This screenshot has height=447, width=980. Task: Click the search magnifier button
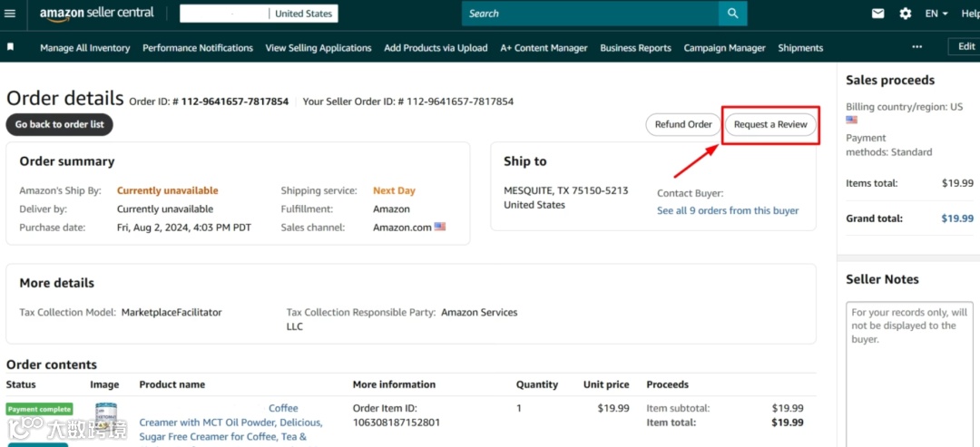click(x=732, y=14)
